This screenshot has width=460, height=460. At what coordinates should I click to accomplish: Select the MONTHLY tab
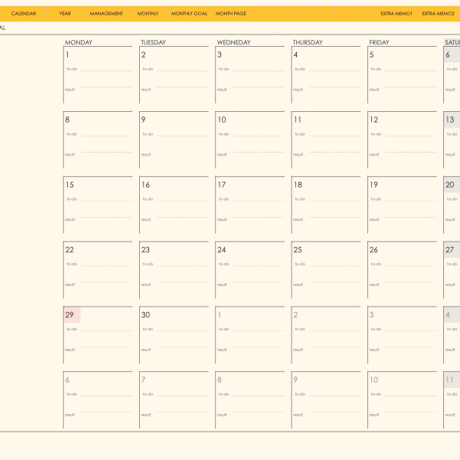(x=148, y=14)
